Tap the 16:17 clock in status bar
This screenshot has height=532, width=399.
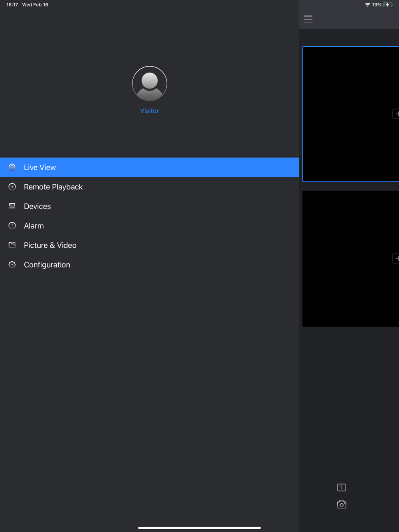pos(12,5)
